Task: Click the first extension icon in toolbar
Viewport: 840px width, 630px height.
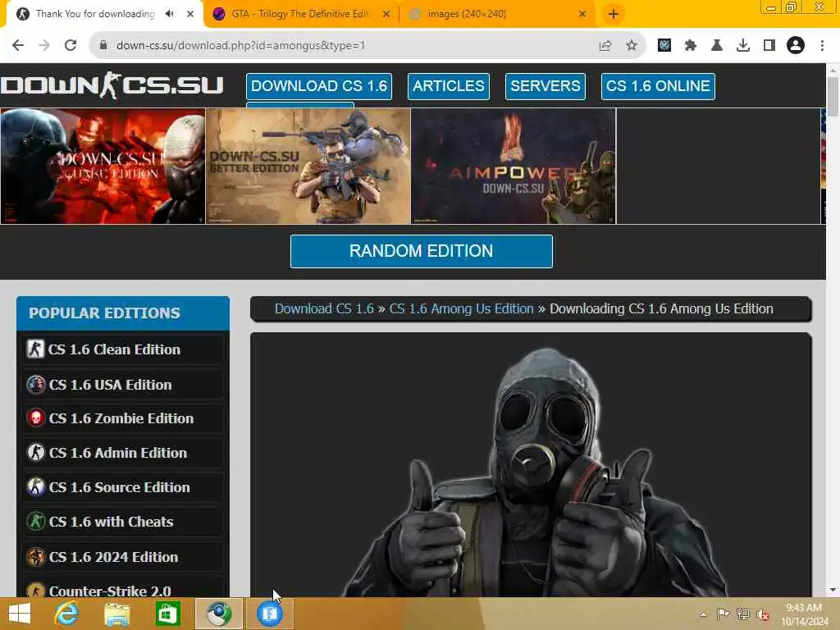Action: (x=664, y=46)
